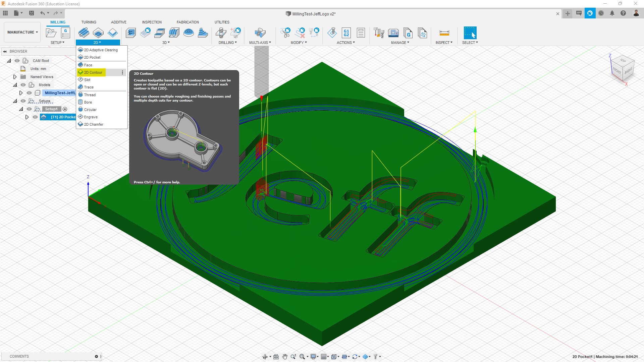This screenshot has width=644, height=362.
Task: Switch to the TURNING tab
Action: pyautogui.click(x=89, y=22)
